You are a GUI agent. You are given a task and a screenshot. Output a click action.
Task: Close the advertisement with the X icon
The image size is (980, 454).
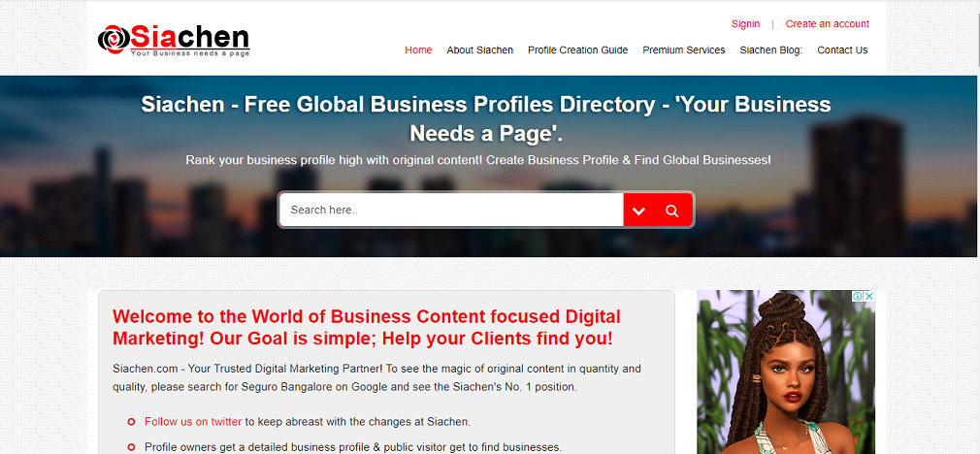(868, 296)
